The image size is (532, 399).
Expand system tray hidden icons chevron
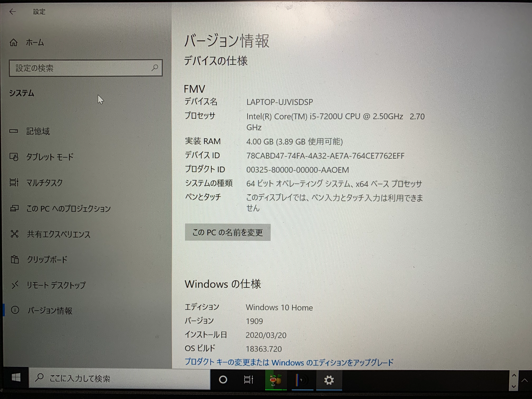tap(524, 380)
